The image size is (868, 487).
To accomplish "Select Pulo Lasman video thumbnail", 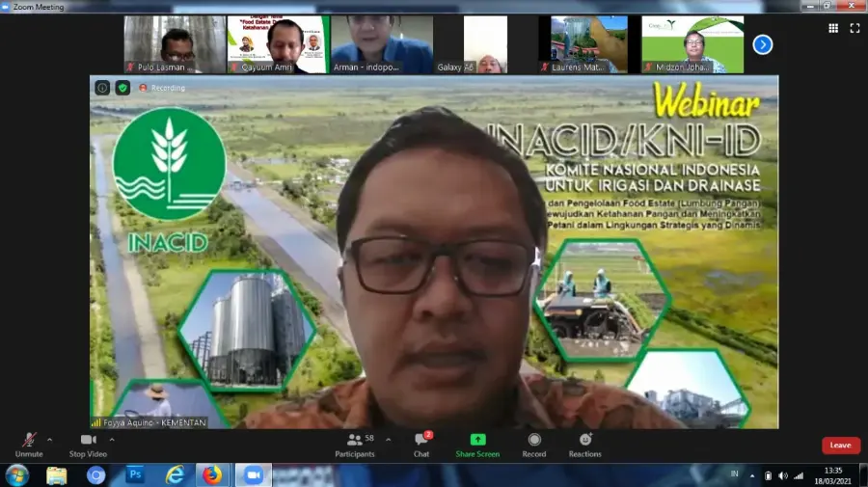I will [x=175, y=44].
